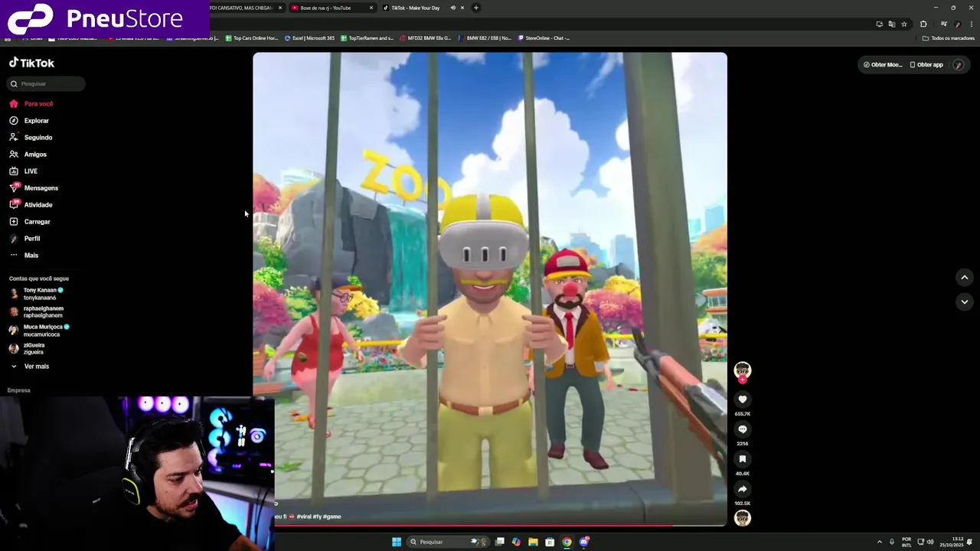Open Todos os marcadores folder
This screenshot has width=980, height=551.
[x=949, y=37]
